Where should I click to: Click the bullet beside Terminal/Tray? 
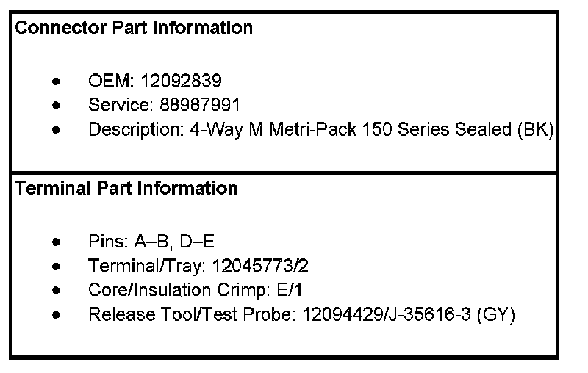click(x=57, y=266)
